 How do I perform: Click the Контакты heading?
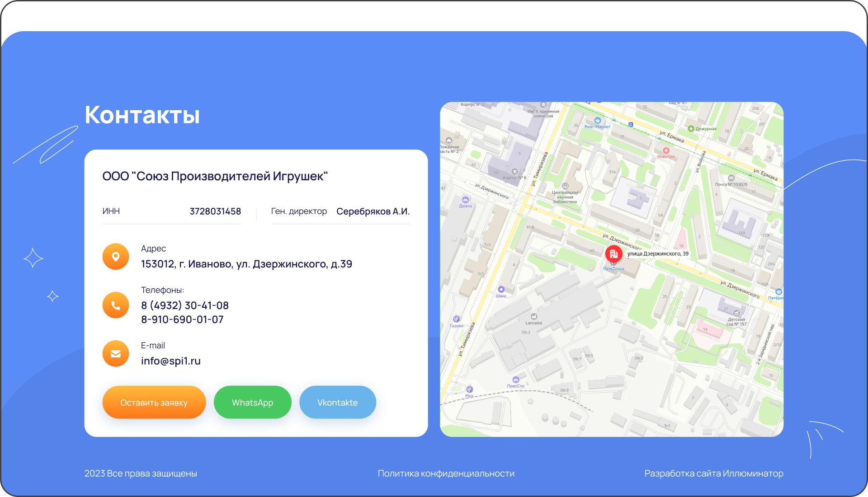coord(142,115)
